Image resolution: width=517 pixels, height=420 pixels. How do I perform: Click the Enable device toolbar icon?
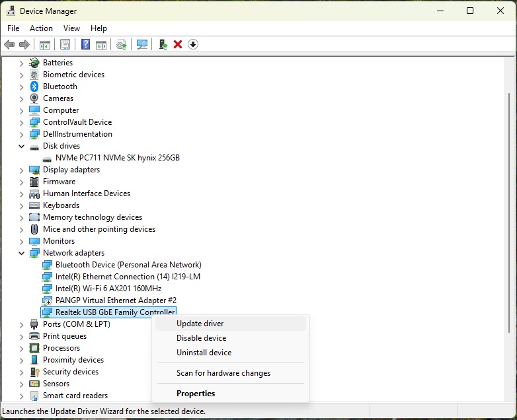click(x=163, y=44)
